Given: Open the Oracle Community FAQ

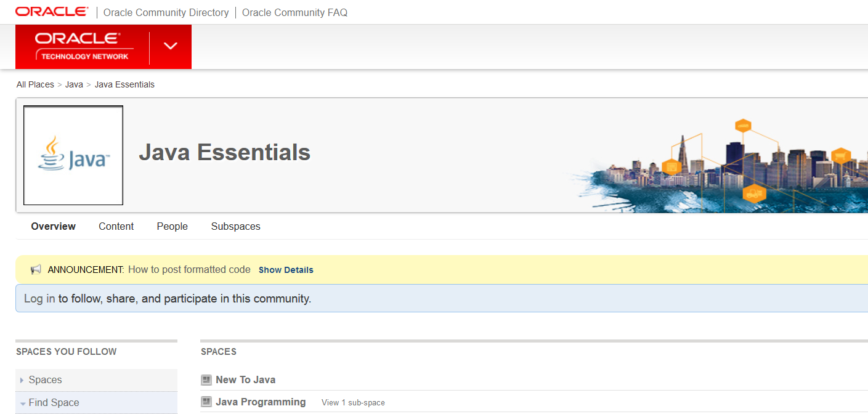Looking at the screenshot, I should pos(294,12).
